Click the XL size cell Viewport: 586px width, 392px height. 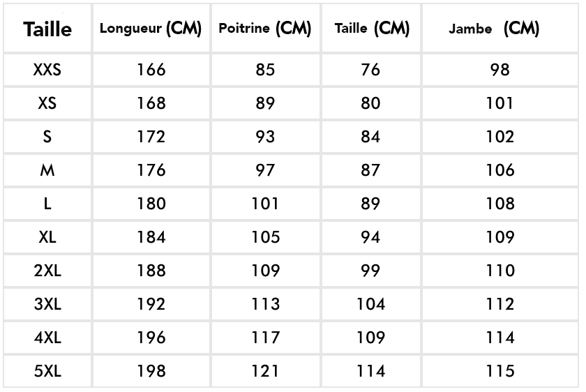[47, 237]
